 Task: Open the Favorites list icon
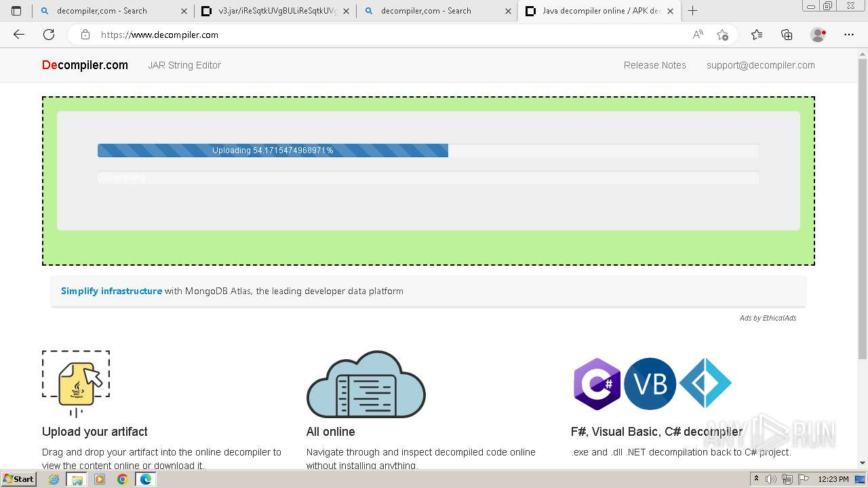(757, 35)
